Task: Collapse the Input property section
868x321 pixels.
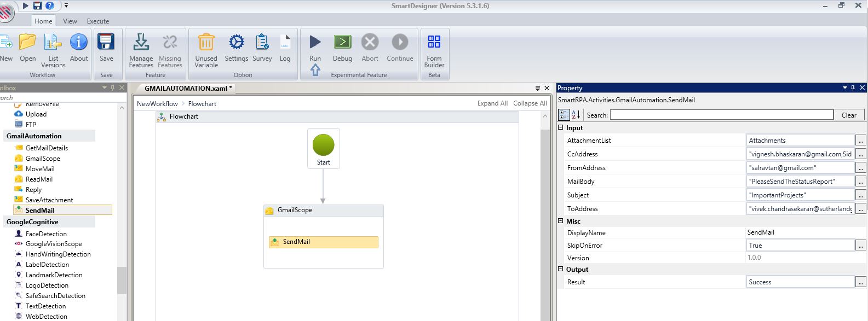Action: [561, 128]
